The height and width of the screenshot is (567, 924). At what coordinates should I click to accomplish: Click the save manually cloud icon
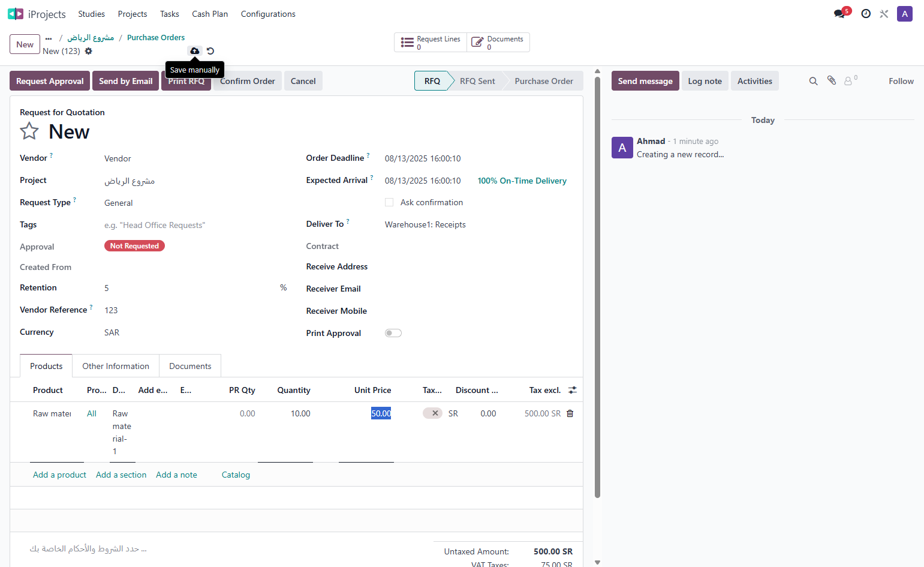click(x=195, y=51)
